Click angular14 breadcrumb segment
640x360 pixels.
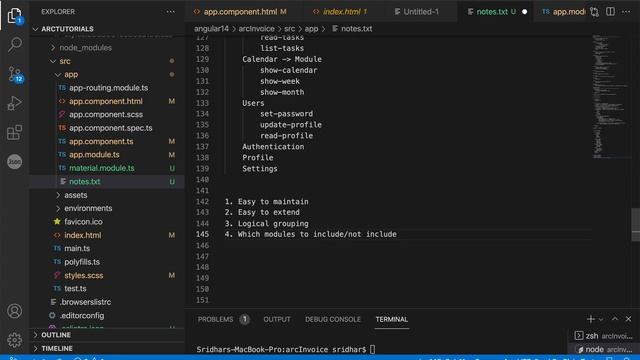click(x=211, y=29)
